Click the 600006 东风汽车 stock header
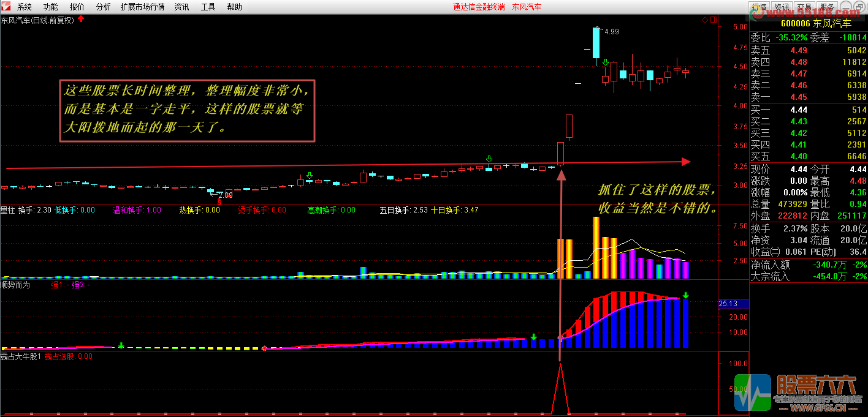Viewport: 868px width, 417px height. (816, 24)
